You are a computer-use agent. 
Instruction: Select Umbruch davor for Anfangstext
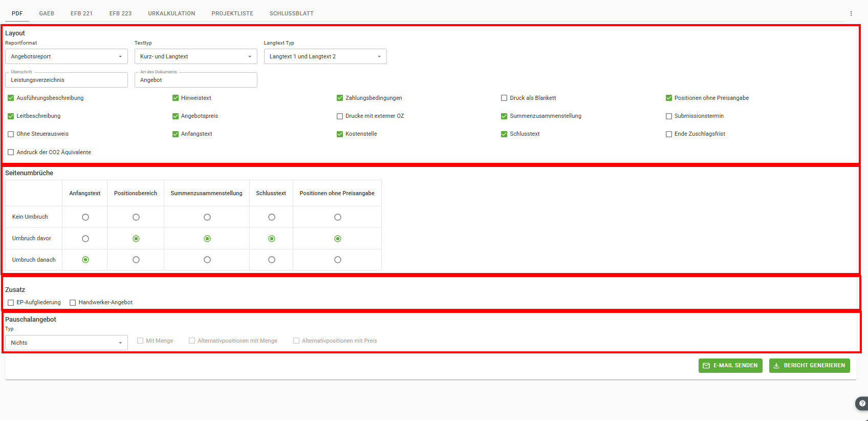coord(85,239)
